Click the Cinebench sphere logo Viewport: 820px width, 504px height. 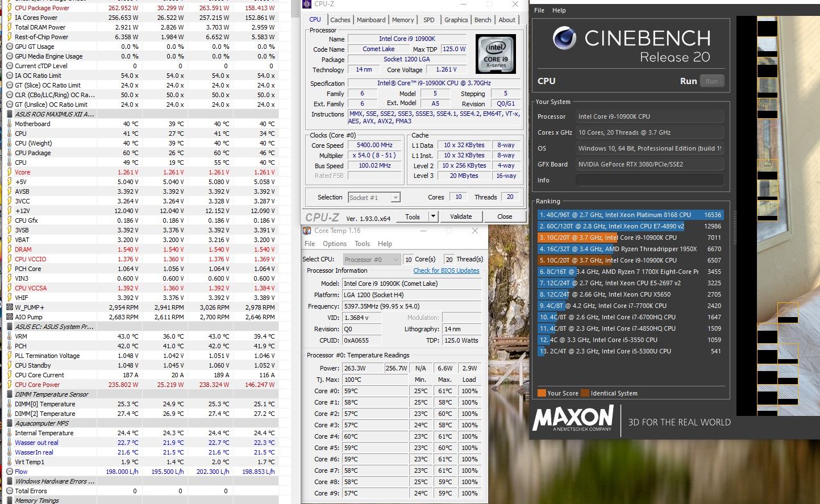[x=564, y=38]
